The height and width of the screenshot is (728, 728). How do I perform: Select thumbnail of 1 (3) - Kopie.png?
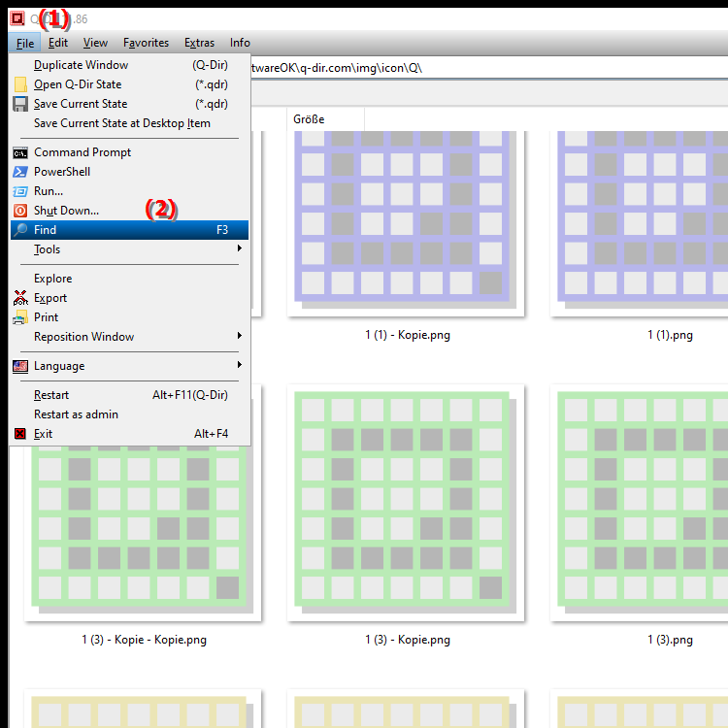(406, 503)
